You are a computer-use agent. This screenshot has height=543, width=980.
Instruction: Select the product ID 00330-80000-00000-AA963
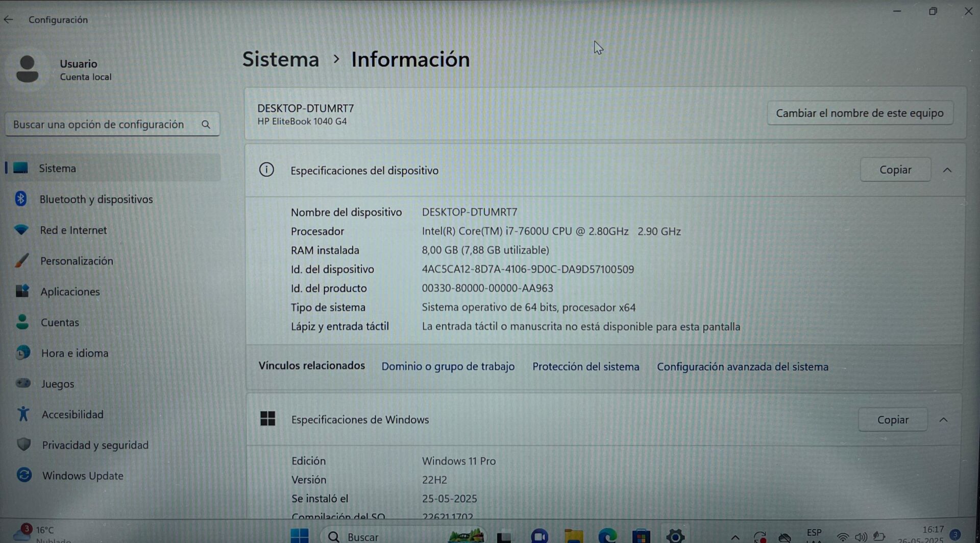(x=487, y=288)
